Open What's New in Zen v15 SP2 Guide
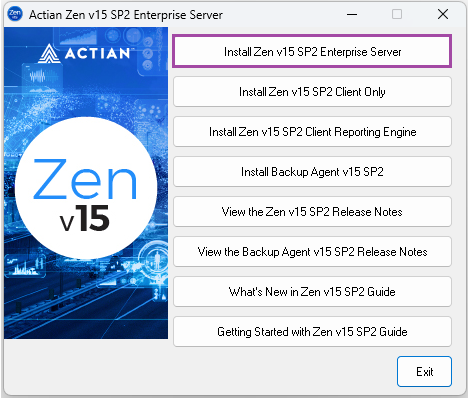 coord(312,292)
